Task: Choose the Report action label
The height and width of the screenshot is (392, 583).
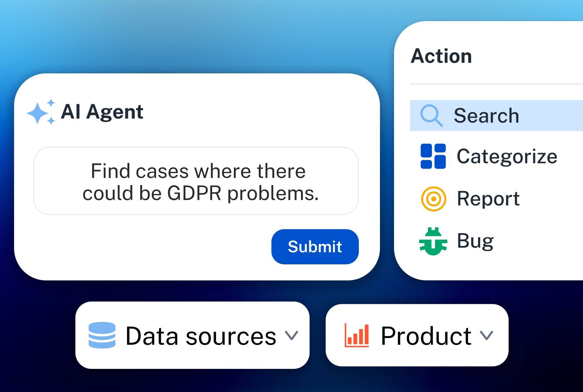Action: tap(488, 199)
